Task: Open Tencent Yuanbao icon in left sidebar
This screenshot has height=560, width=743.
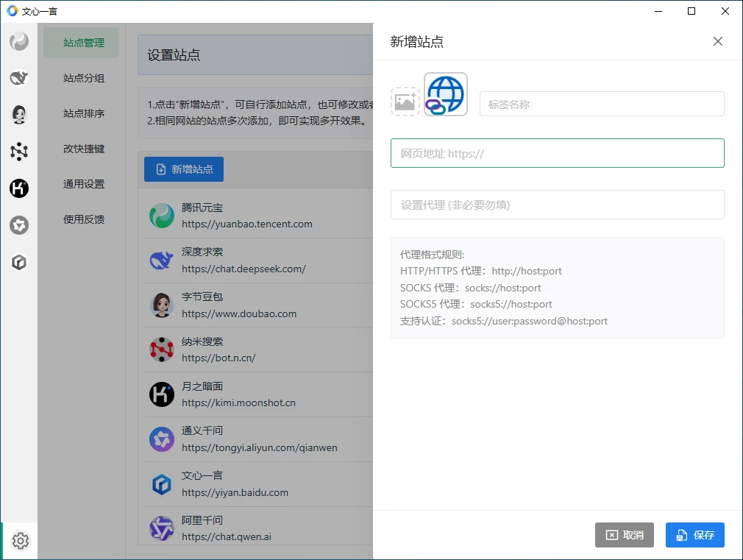Action: [x=19, y=42]
